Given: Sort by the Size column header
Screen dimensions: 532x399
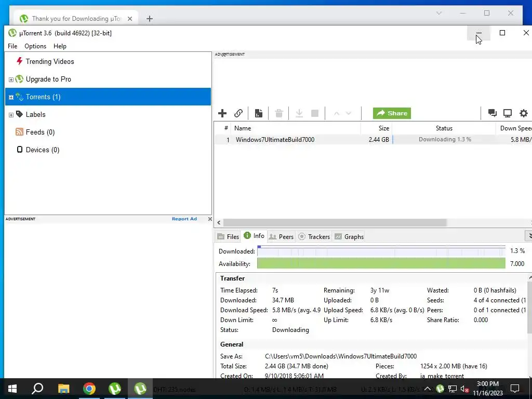Looking at the screenshot, I should 376,128.
